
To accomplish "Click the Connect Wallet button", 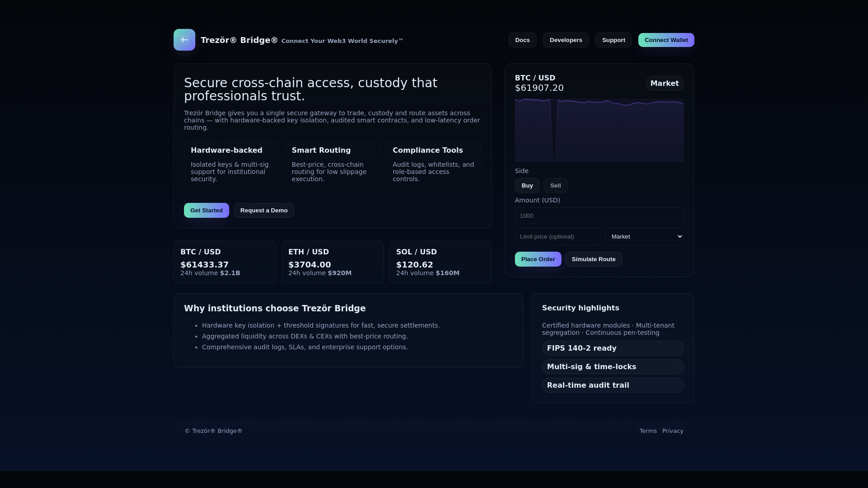I will tap(666, 40).
